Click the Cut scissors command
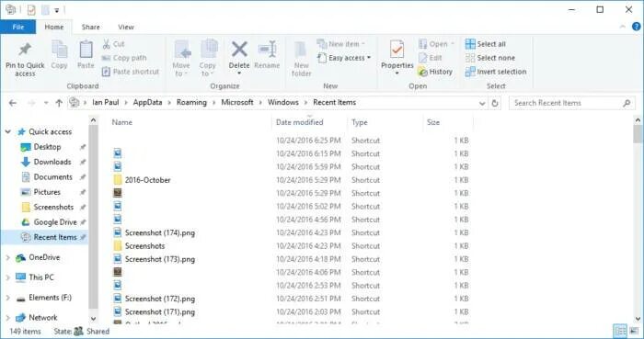This screenshot has height=339, width=644. click(x=113, y=44)
